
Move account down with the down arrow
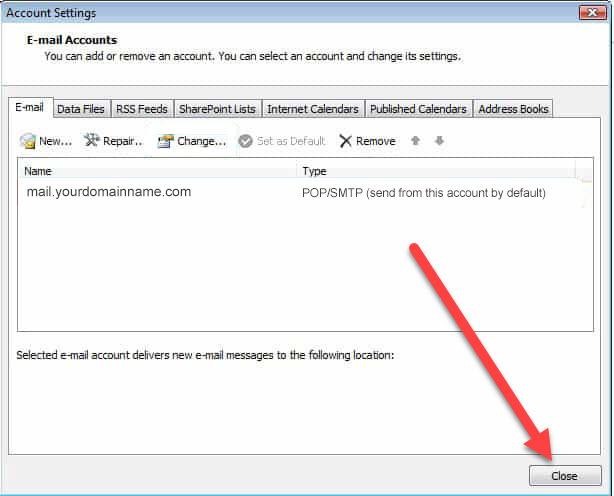point(439,141)
